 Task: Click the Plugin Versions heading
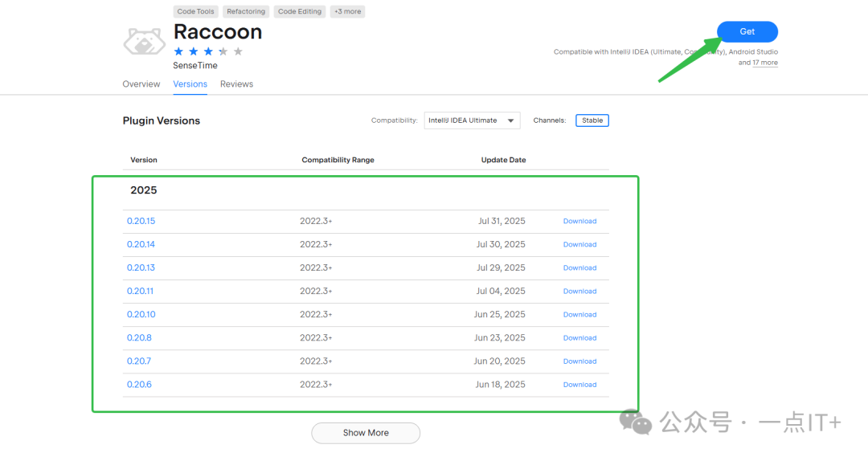pos(161,120)
